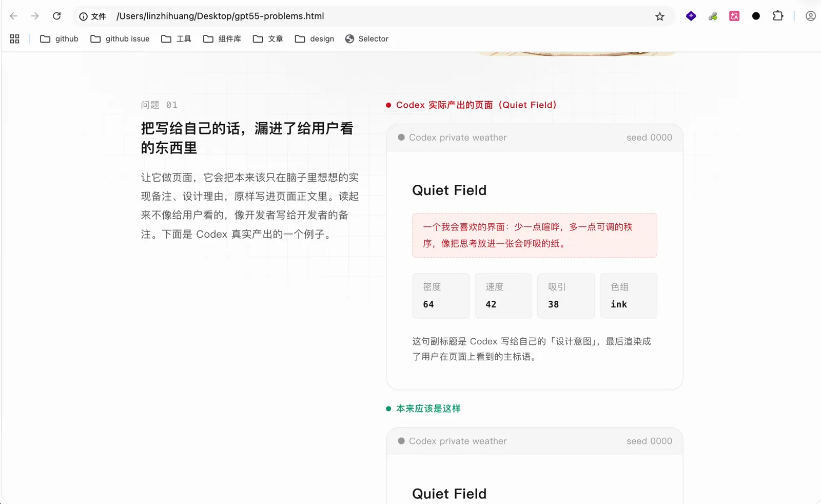
Task: Select the 吸引 38 stat tile
Action: [566, 296]
